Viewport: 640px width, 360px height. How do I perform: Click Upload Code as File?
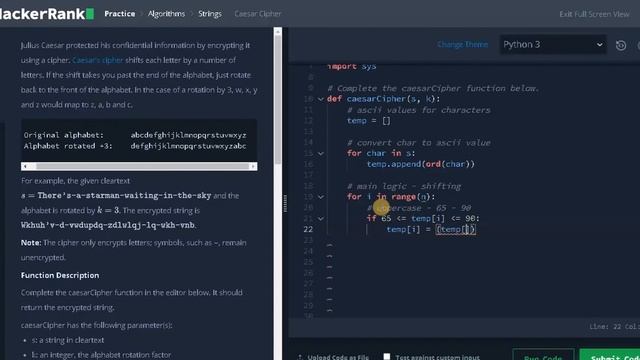coord(333,357)
